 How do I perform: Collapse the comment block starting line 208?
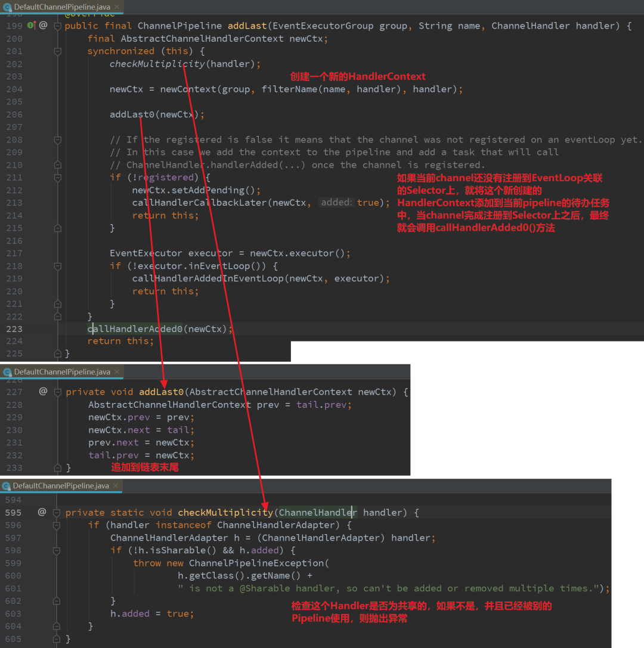[x=58, y=139]
